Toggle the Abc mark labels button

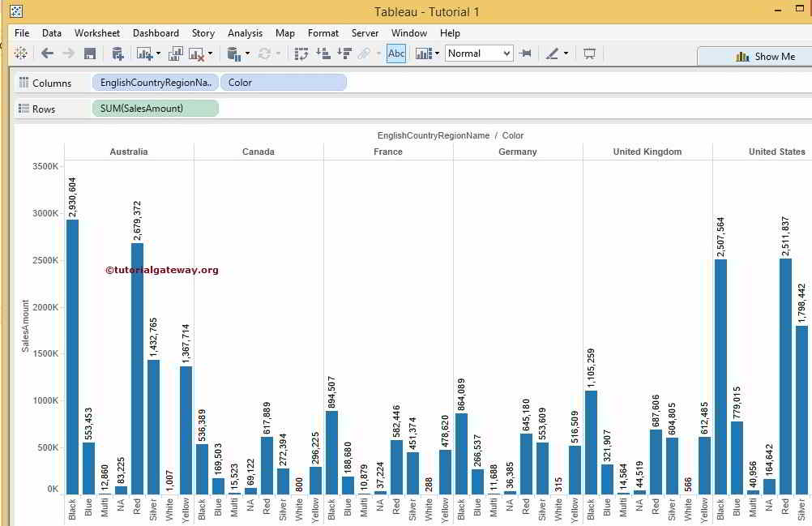(x=396, y=53)
